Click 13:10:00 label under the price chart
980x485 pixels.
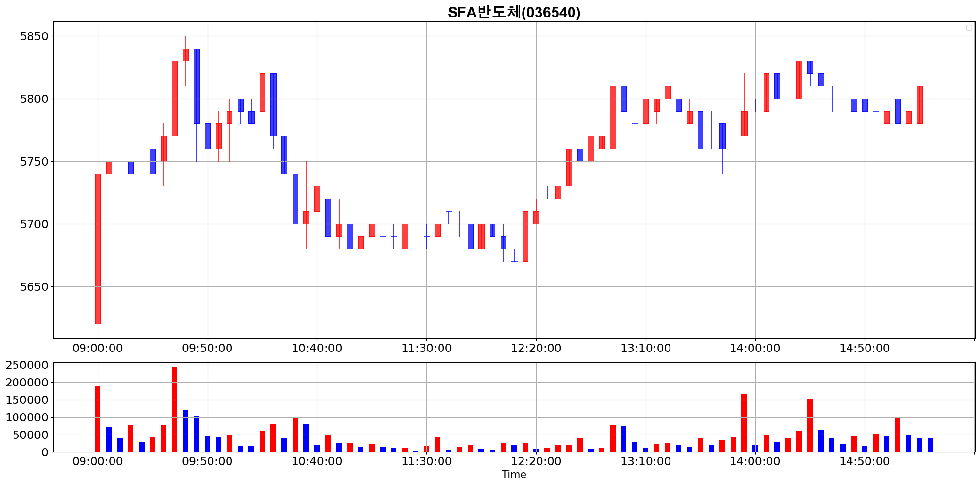(x=646, y=348)
